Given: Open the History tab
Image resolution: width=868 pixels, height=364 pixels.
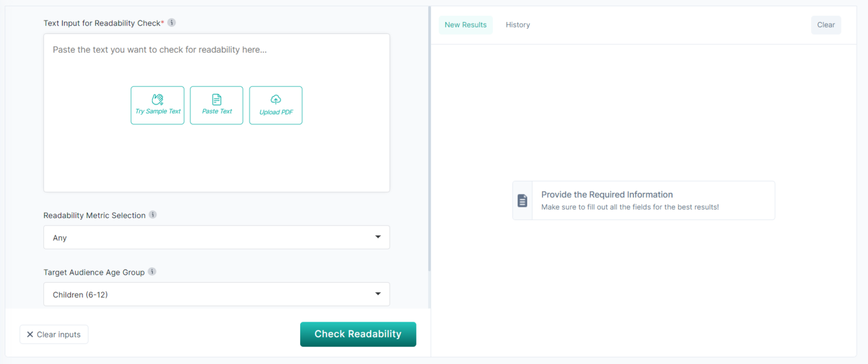Looking at the screenshot, I should [518, 25].
